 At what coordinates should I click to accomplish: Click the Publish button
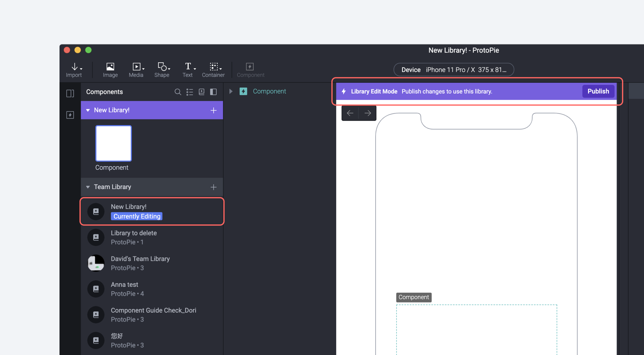coord(598,91)
